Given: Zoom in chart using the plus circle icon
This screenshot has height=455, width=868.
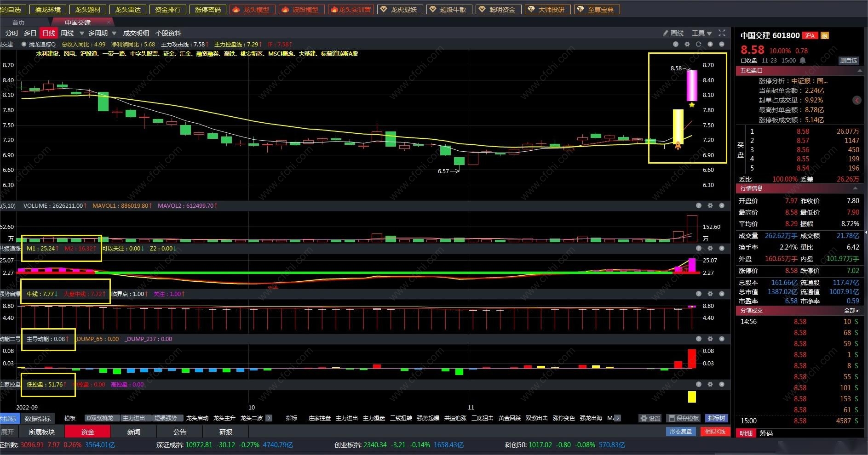Looking at the screenshot, I should point(710,44).
